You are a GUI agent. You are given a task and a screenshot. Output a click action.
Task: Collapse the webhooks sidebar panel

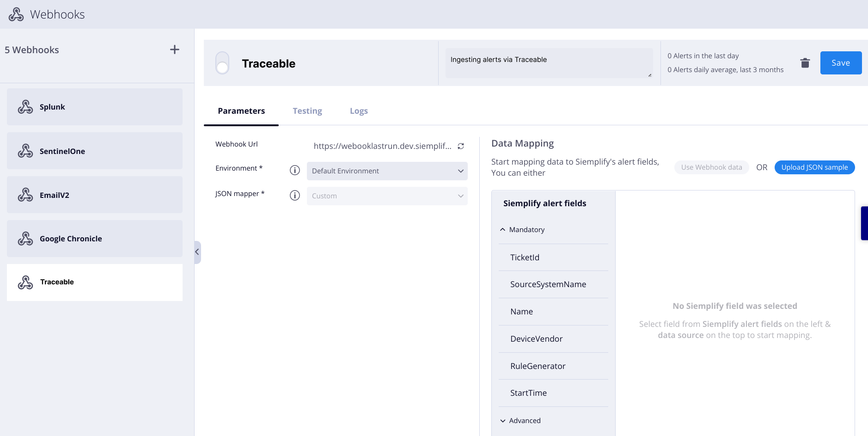[x=197, y=252]
